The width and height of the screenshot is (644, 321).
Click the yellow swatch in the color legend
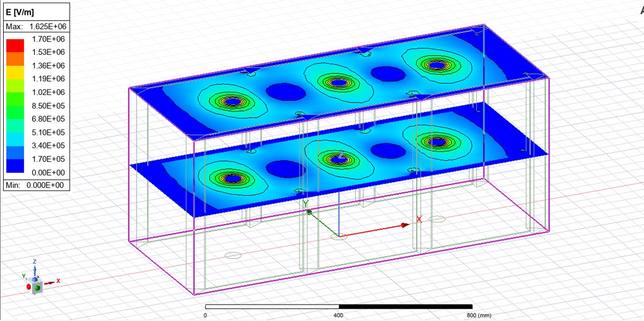point(15,72)
